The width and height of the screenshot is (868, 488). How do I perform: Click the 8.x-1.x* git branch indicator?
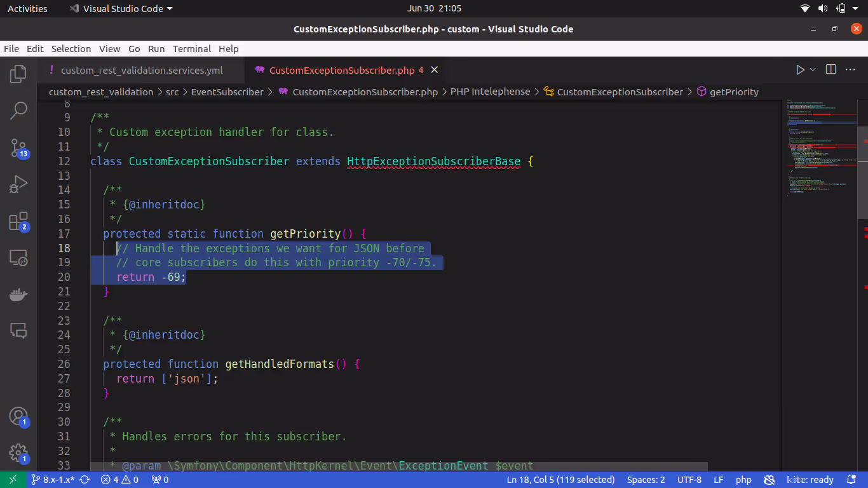53,480
